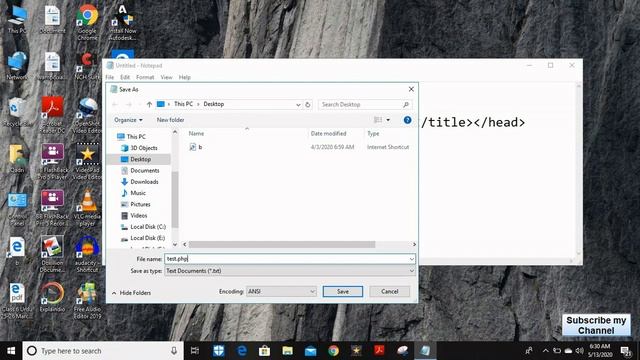This screenshot has height=360, width=640.
Task: Open Microsoft Store from taskbar
Action: [x=264, y=351]
